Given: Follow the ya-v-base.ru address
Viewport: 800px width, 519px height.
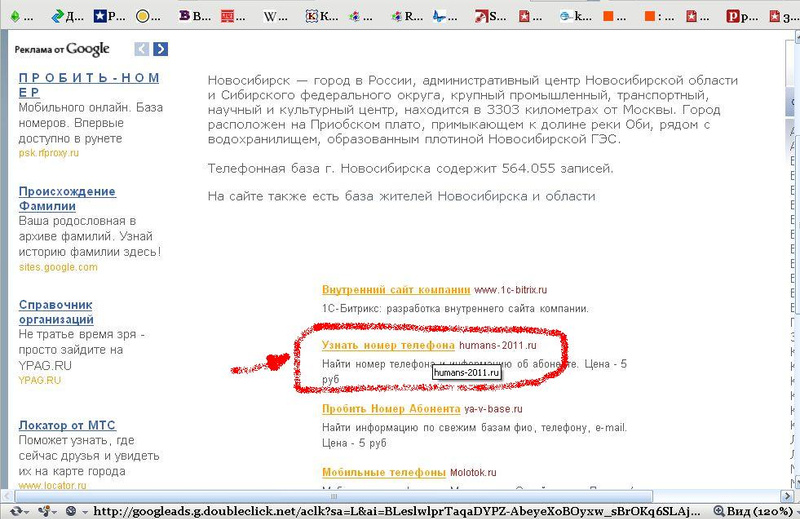Looking at the screenshot, I should coord(493,409).
